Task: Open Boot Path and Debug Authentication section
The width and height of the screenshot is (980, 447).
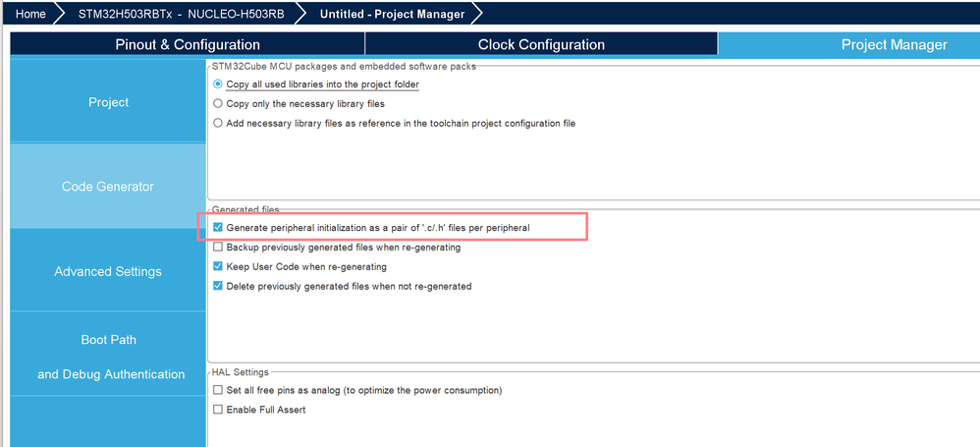Action: [108, 357]
